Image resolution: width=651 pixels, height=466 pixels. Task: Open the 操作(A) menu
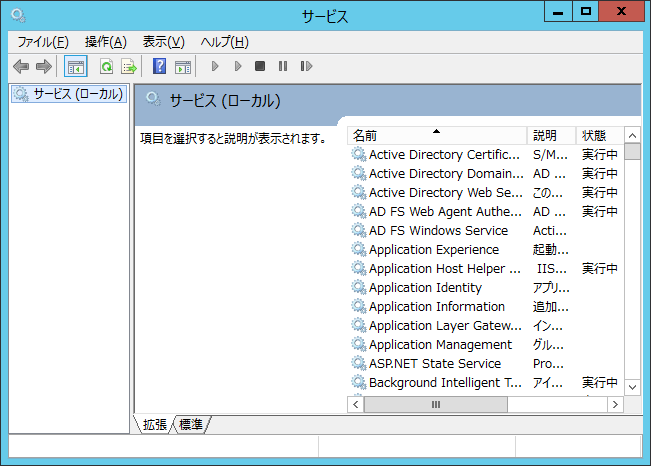pyautogui.click(x=105, y=42)
